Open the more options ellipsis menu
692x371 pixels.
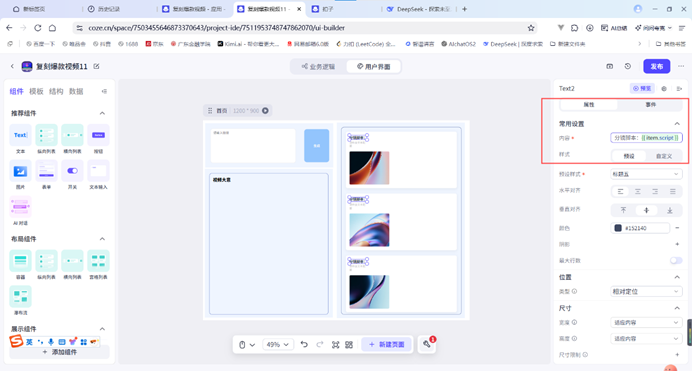[x=681, y=66]
